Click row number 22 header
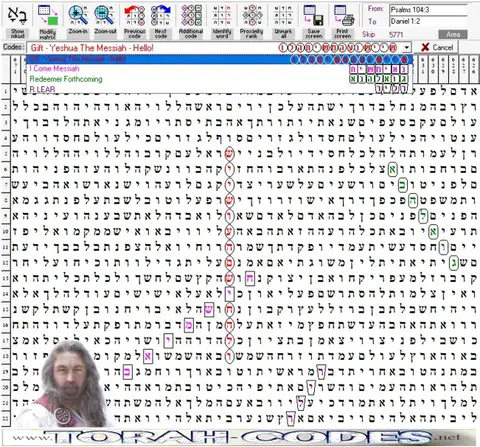The image size is (480, 447). click(x=6, y=419)
